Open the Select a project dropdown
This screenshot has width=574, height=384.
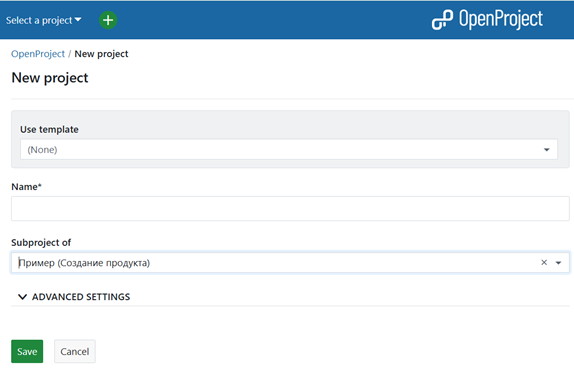click(x=44, y=20)
